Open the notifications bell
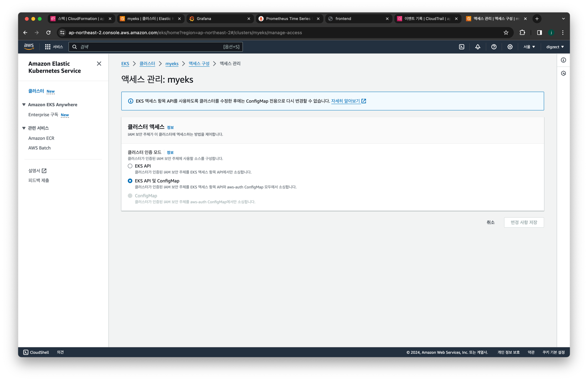 478,47
